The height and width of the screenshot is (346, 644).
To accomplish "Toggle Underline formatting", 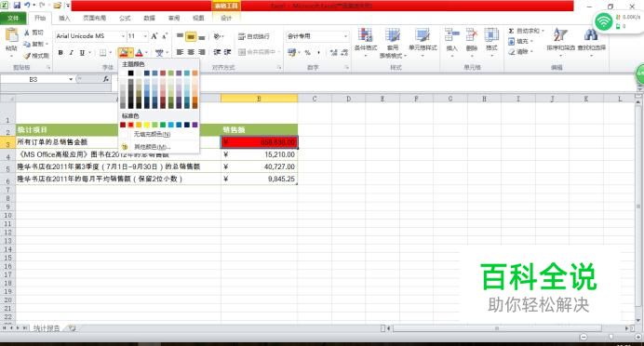I will coord(82,52).
